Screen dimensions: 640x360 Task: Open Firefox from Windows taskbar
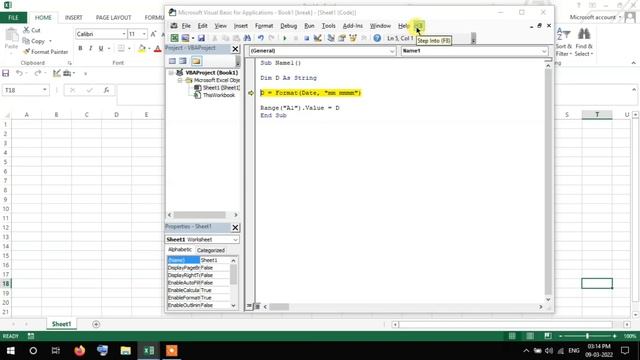[79, 351]
